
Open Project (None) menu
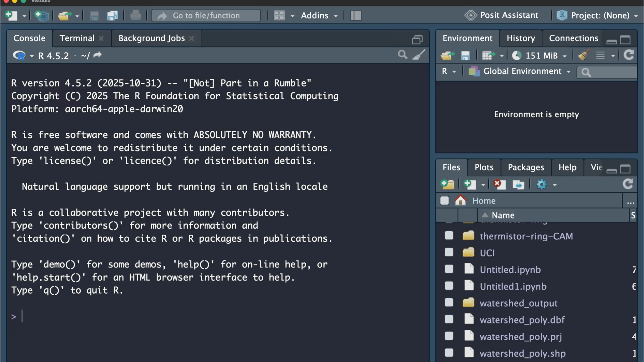[597, 15]
